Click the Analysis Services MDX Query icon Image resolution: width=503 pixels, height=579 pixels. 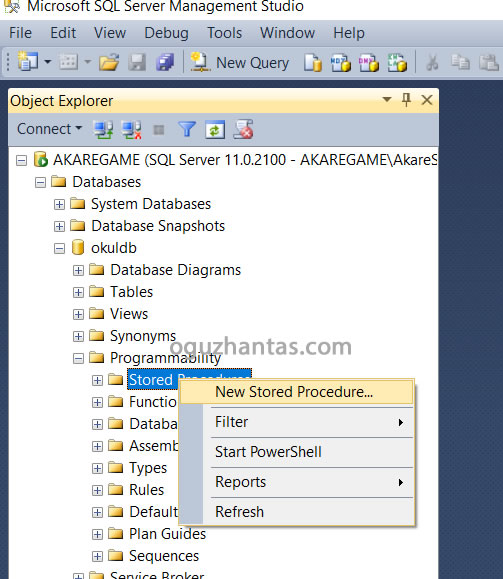[x=341, y=62]
